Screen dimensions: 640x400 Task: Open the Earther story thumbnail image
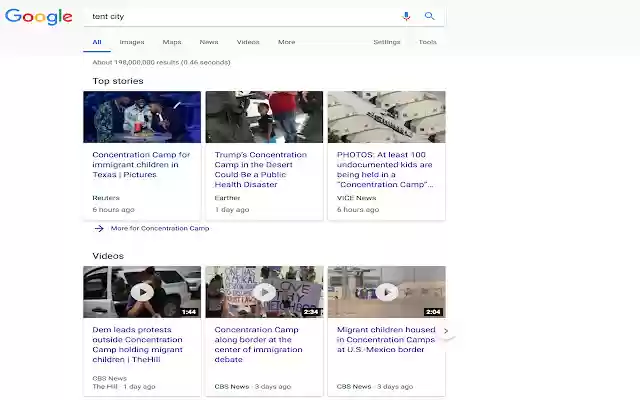pyautogui.click(x=264, y=117)
